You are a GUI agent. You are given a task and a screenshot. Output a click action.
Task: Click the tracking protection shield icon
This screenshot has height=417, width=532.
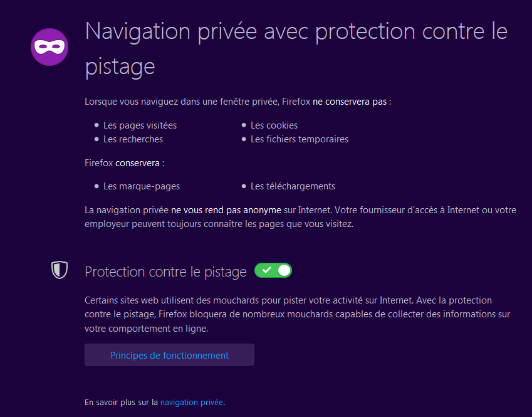60,270
